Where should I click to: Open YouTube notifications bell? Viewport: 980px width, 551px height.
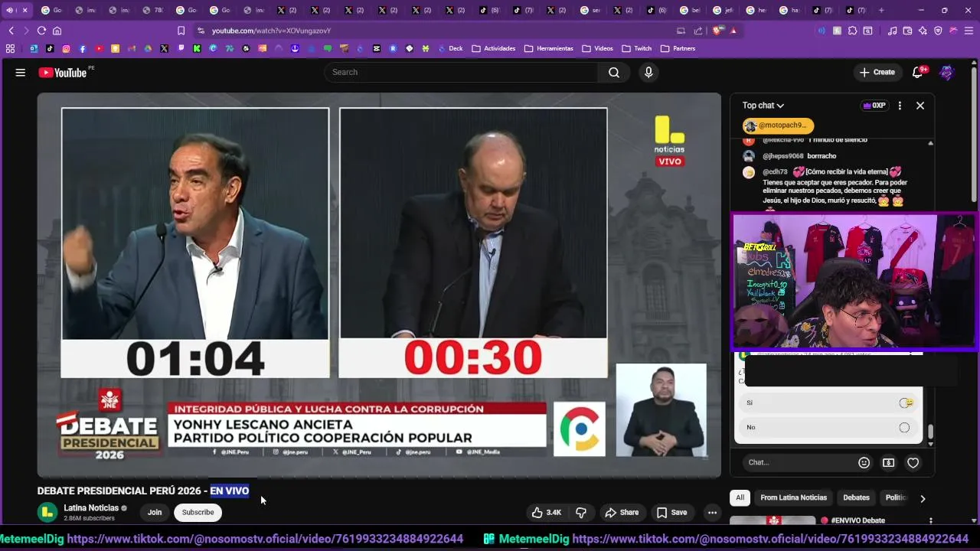click(x=917, y=72)
